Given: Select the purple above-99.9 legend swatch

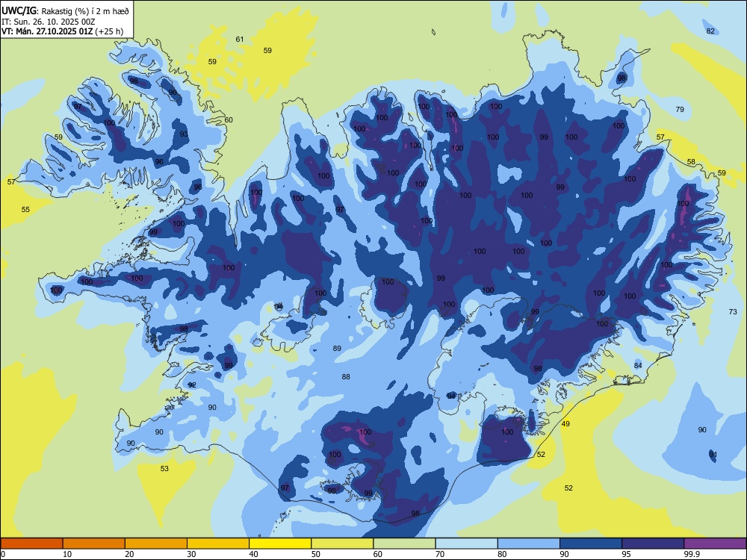Looking at the screenshot, I should pos(715,544).
